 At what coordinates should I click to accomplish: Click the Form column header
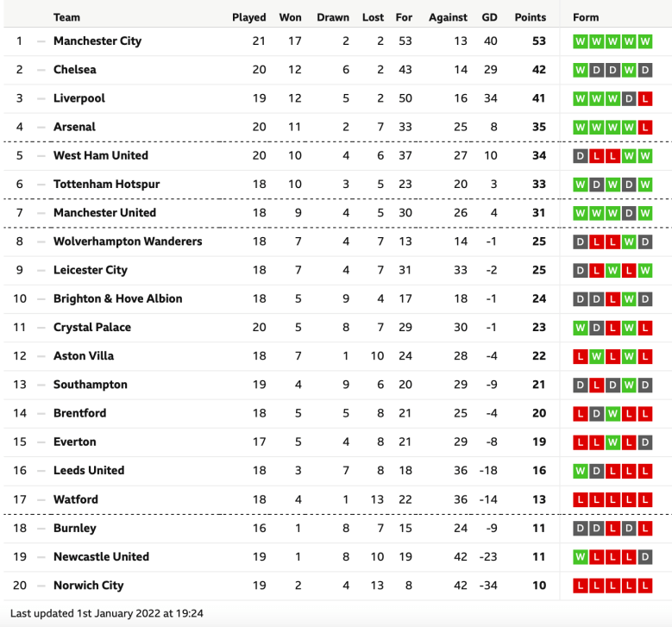(585, 17)
